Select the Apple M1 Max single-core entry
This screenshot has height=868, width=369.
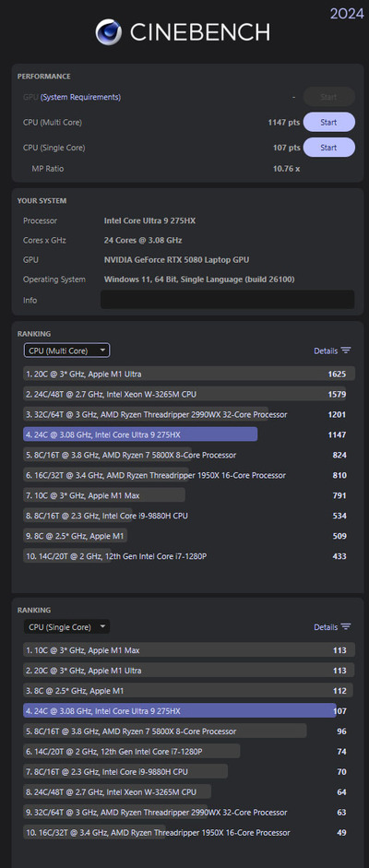tap(188, 650)
